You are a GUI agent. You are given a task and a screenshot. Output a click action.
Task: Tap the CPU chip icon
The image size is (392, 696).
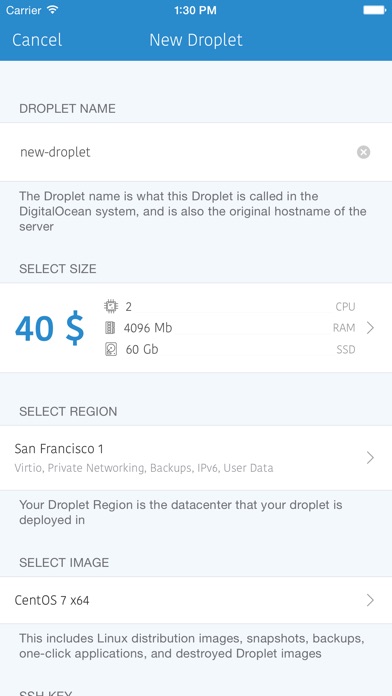click(111, 306)
